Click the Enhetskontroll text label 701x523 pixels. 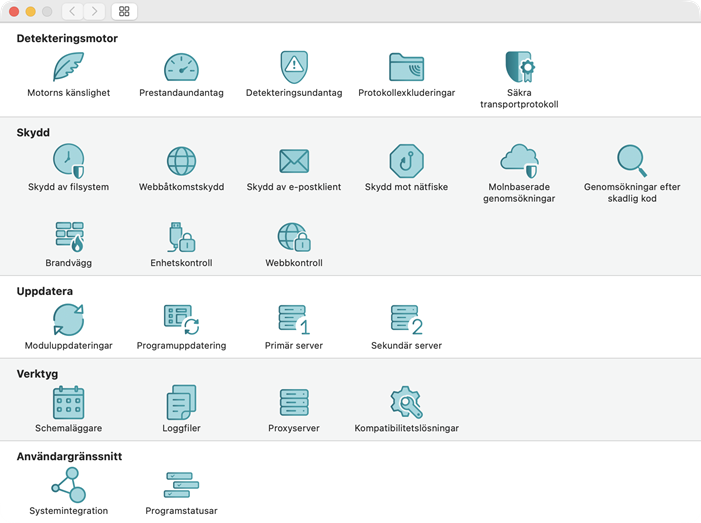coord(181,263)
